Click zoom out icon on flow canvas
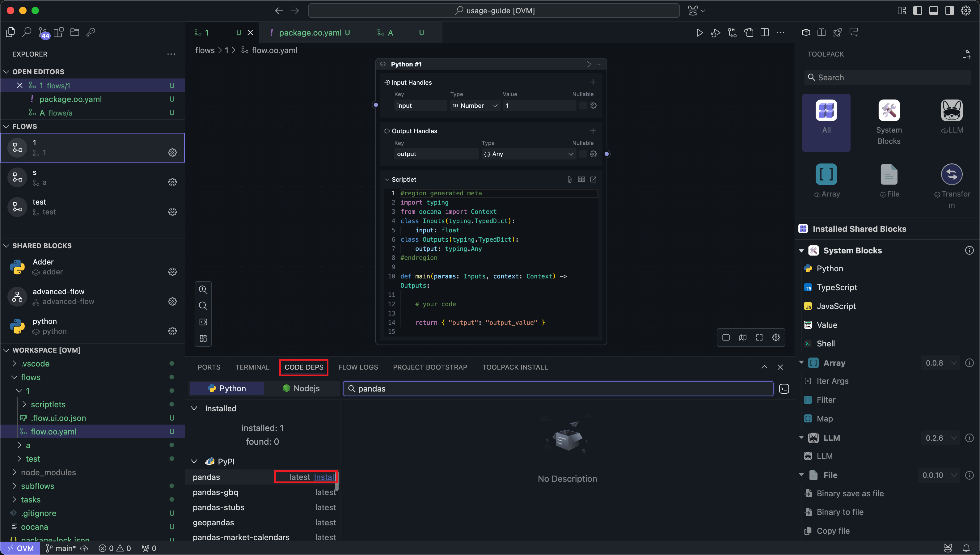This screenshot has width=980, height=555. click(x=203, y=306)
